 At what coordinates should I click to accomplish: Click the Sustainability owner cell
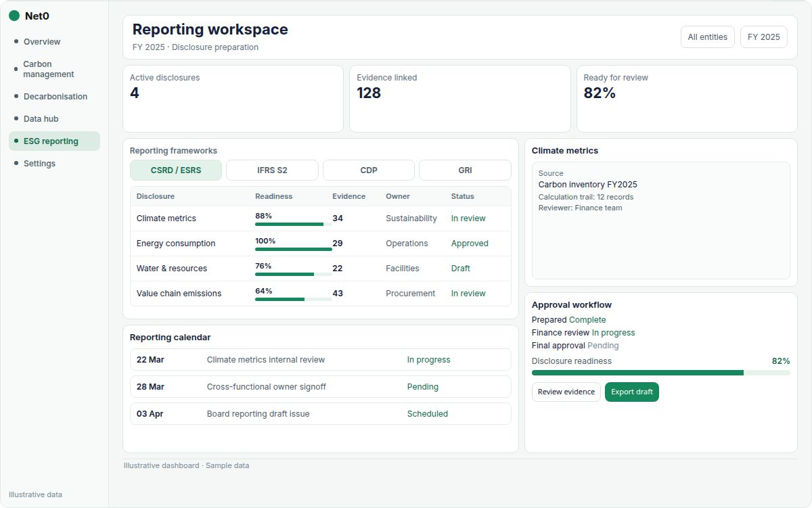click(x=411, y=218)
